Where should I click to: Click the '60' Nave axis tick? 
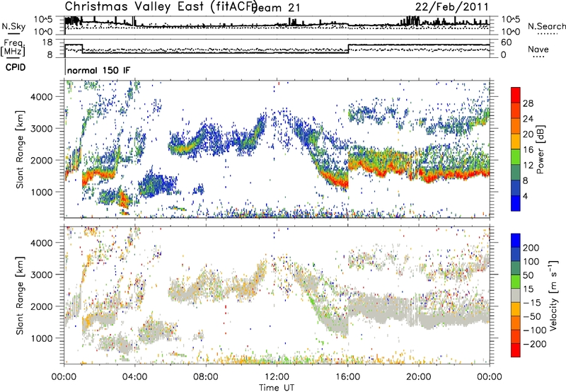pos(506,42)
